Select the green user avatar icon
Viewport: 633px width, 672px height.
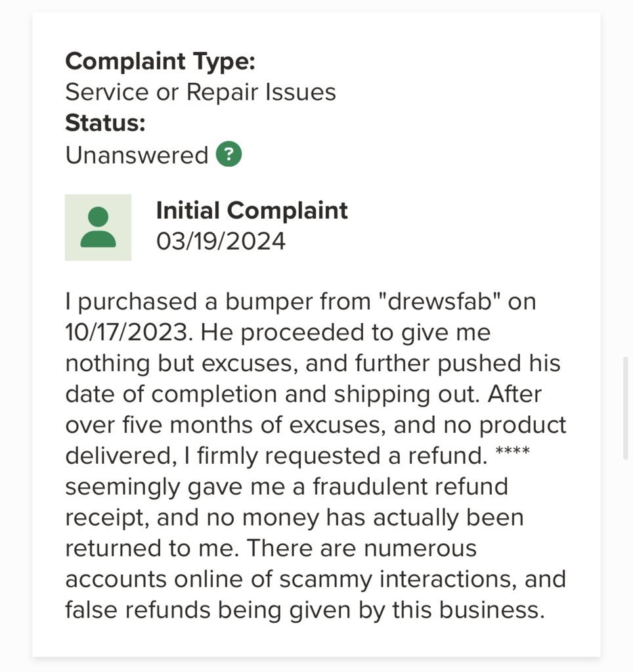click(x=98, y=227)
